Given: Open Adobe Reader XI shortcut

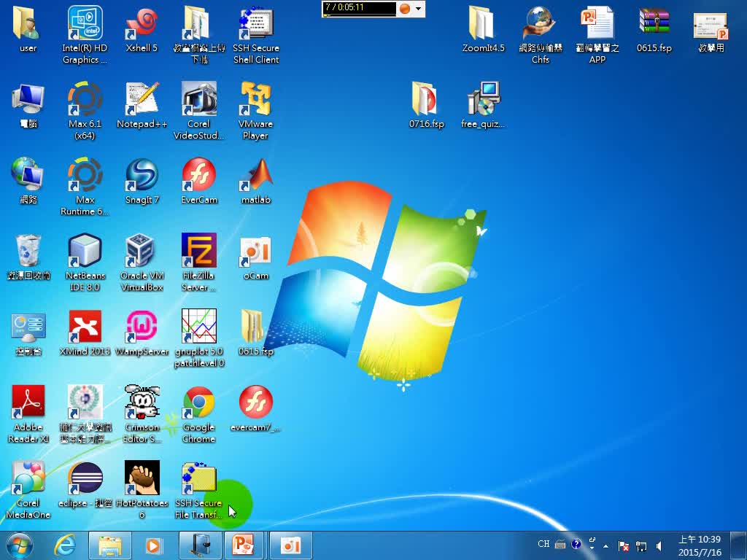Looking at the screenshot, I should tap(28, 414).
